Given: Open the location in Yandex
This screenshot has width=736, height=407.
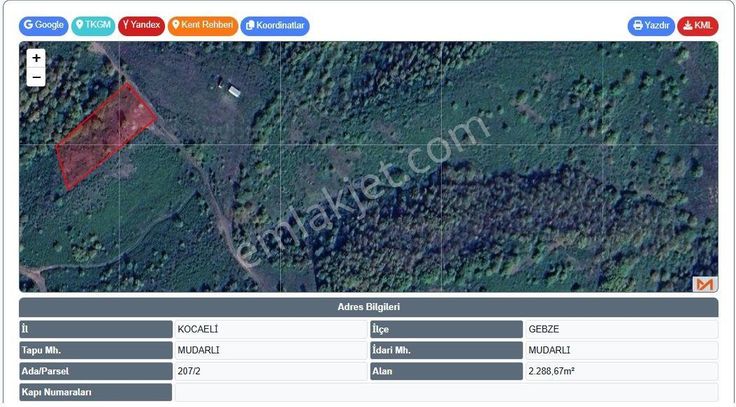Looking at the screenshot, I should point(141,25).
